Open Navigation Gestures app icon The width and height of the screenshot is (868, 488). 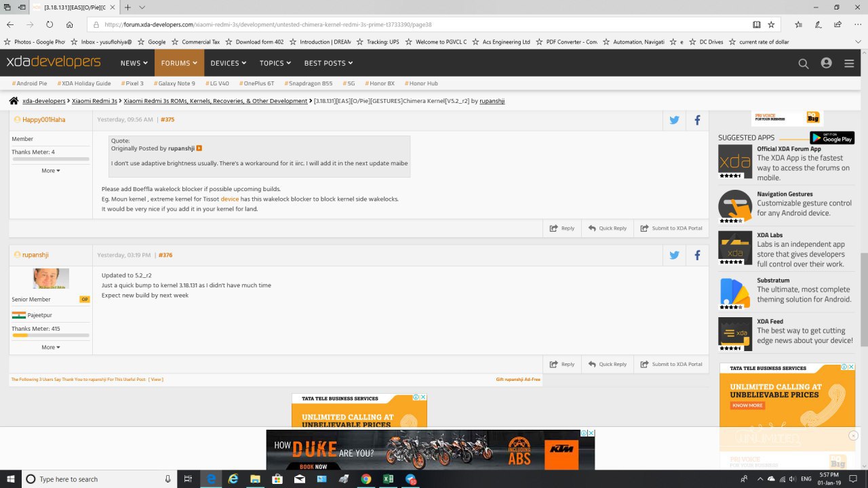(735, 207)
